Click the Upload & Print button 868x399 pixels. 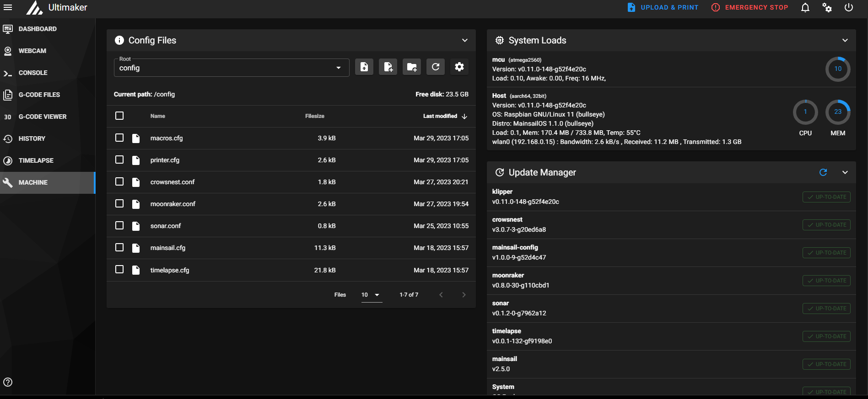663,7
